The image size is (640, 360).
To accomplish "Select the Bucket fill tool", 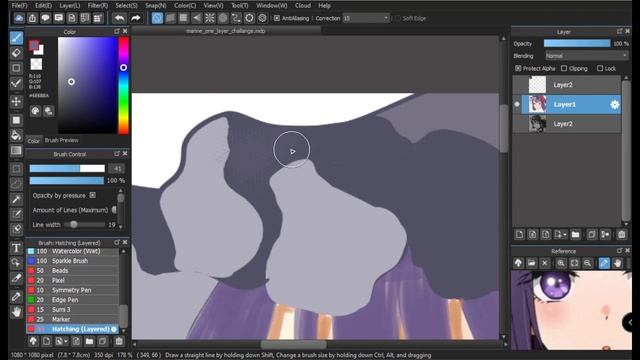I will coord(16,135).
